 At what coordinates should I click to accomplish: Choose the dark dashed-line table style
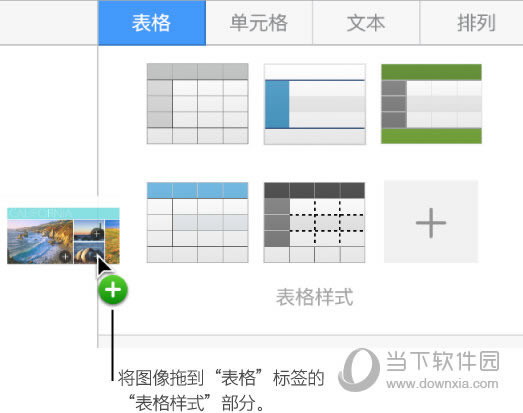[314, 223]
